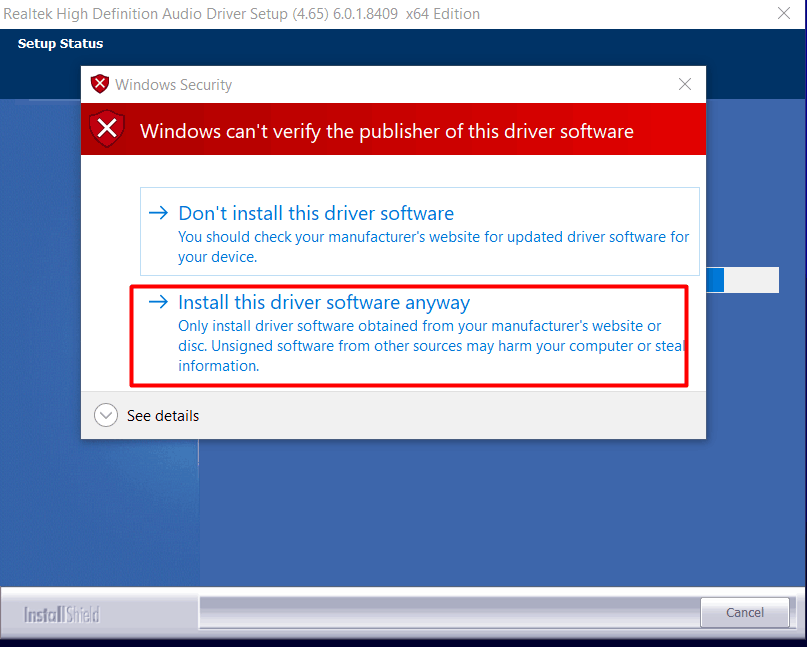This screenshot has height=647, width=807.
Task: Cancel the Realtek driver setup
Action: [x=744, y=613]
